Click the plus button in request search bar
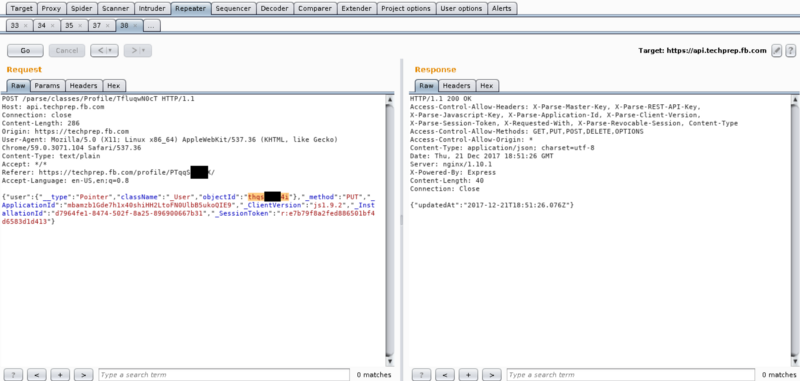The width and height of the screenshot is (800, 381). (60, 375)
